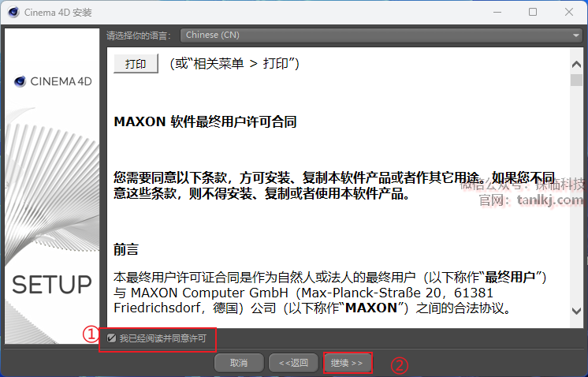Click the 前言 section heading
This screenshot has height=377, width=588.
[126, 249]
